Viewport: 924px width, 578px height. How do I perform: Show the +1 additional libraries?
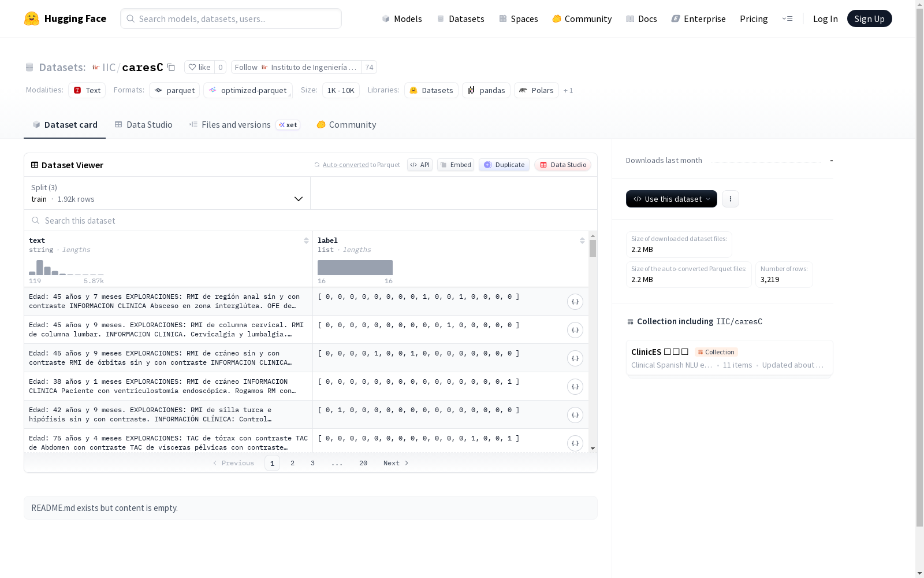pyautogui.click(x=568, y=90)
